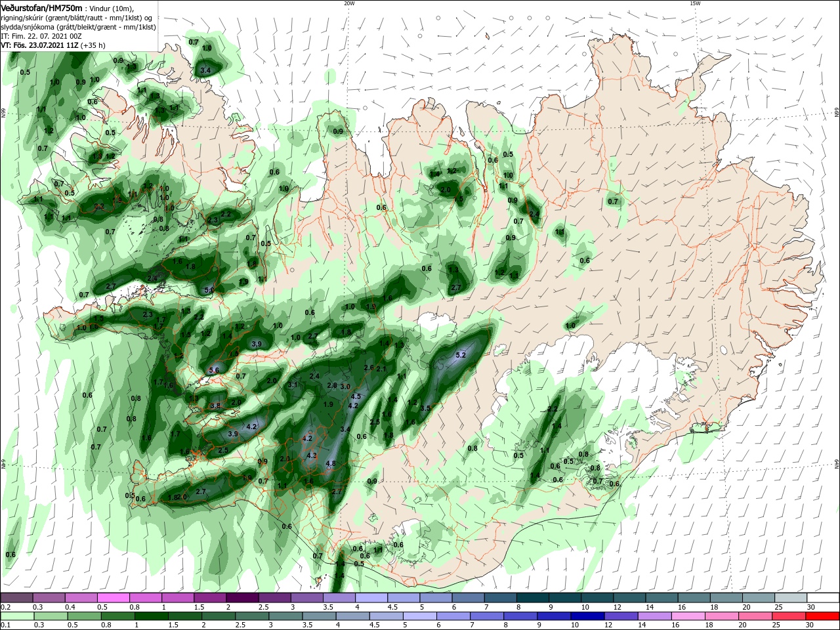Click the 3.0 precipitation value on the map

point(345,387)
